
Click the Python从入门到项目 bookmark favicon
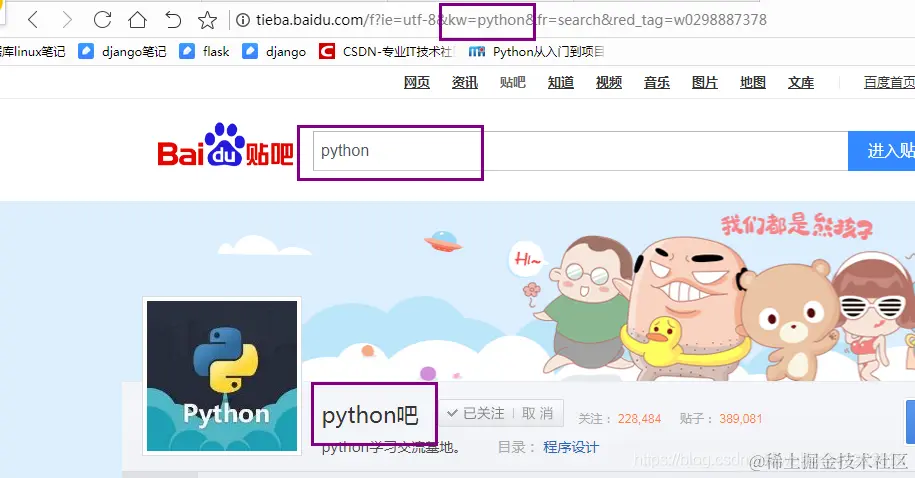[477, 52]
